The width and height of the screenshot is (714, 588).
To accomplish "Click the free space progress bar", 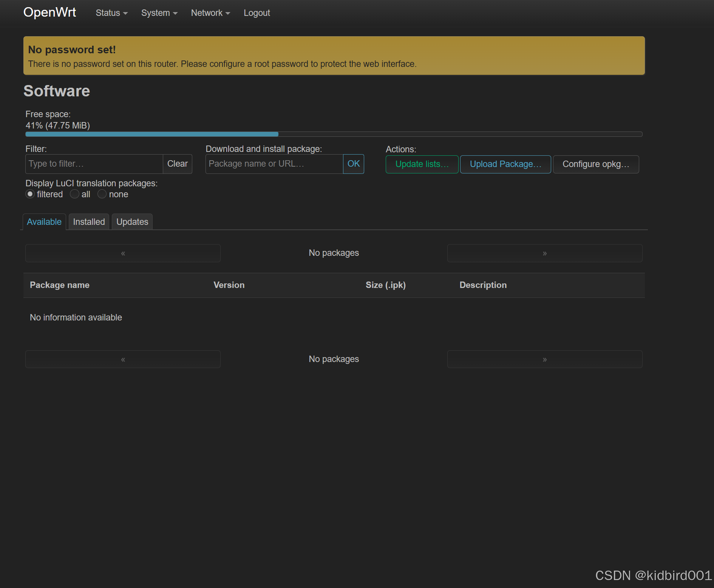I will pos(334,134).
